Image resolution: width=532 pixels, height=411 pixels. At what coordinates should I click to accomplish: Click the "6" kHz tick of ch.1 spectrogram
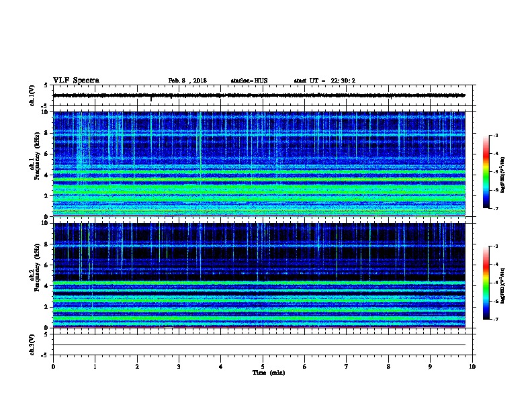tap(46, 154)
